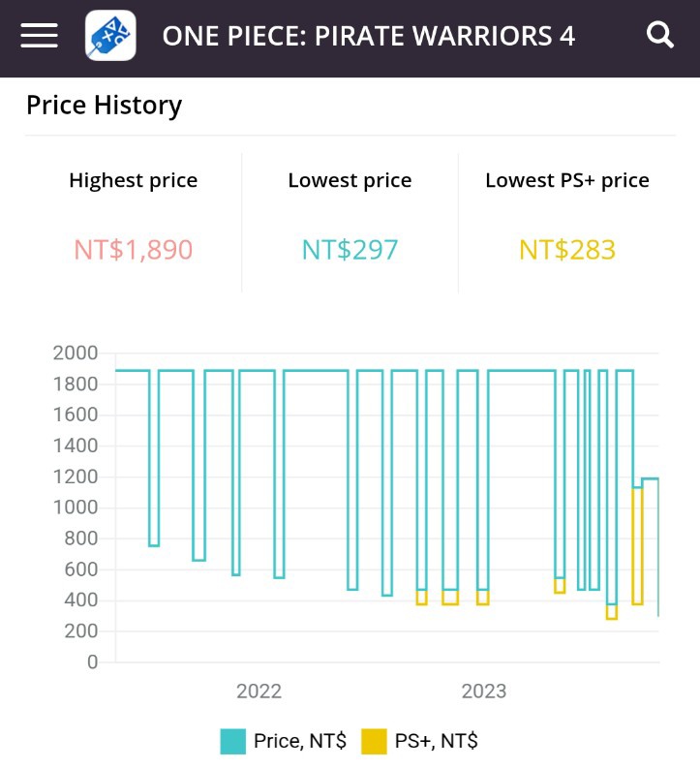Open the hamburger navigation menu
The width and height of the screenshot is (700, 769).
[x=40, y=36]
